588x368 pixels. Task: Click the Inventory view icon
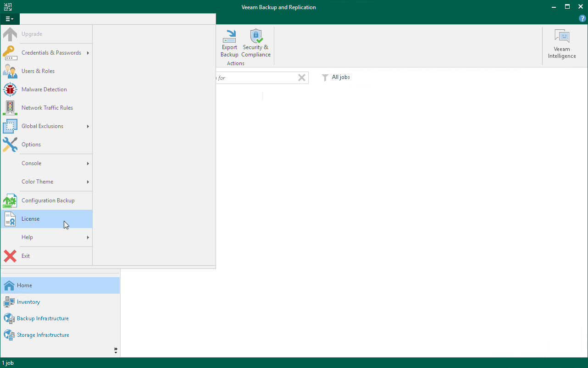coord(9,302)
